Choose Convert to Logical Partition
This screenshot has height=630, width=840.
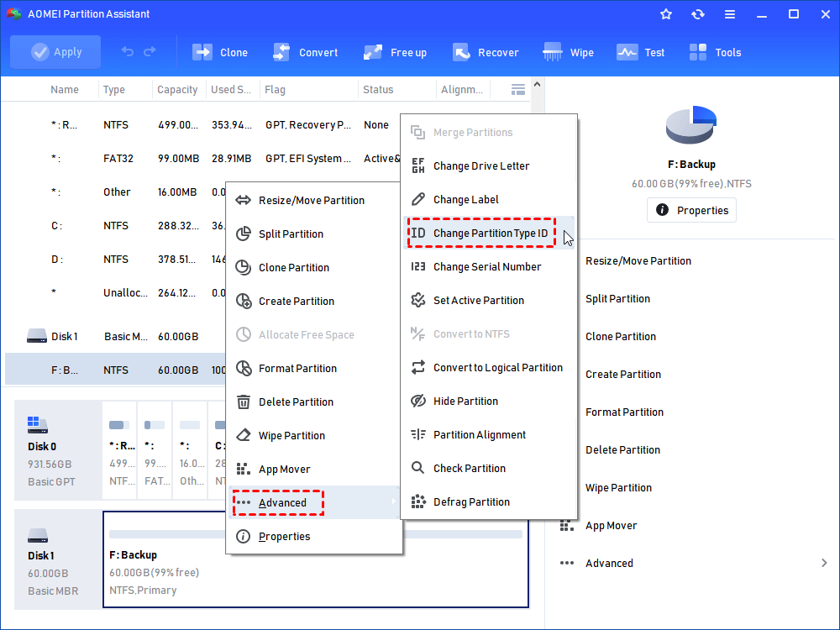pos(489,368)
